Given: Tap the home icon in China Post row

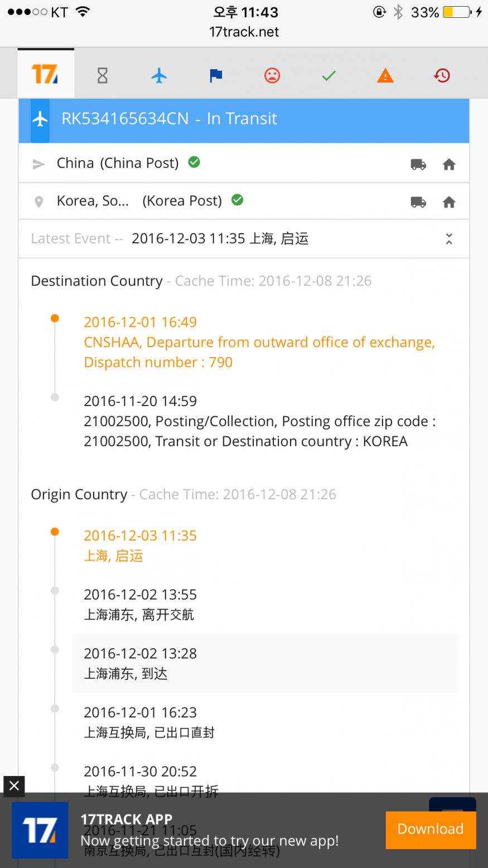Looking at the screenshot, I should click(x=449, y=165).
